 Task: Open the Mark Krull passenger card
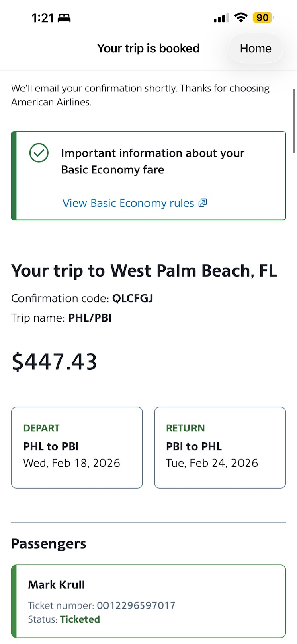tap(149, 601)
